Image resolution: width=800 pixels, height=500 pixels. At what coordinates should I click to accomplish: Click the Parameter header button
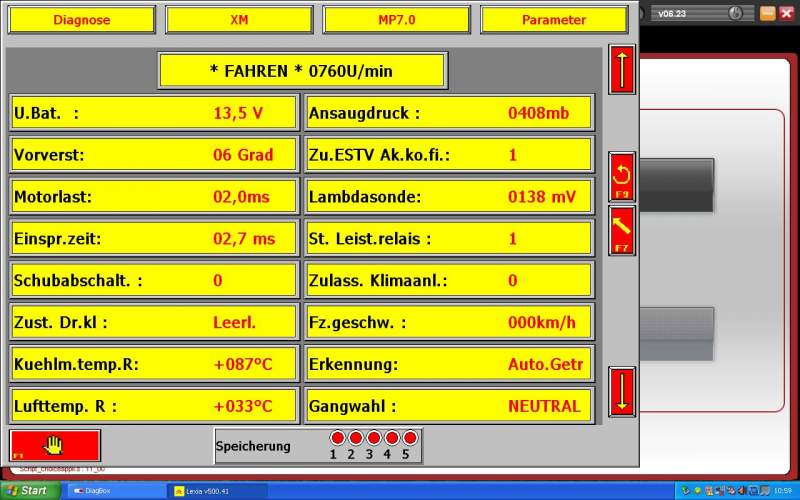[x=554, y=20]
